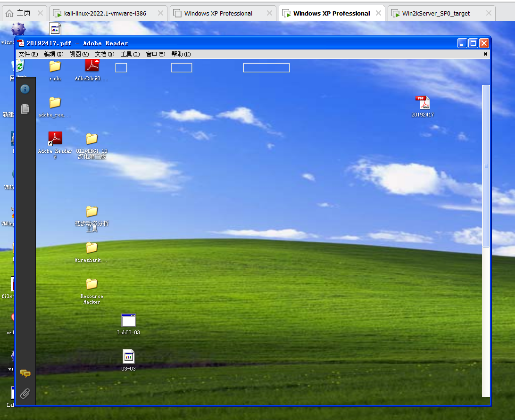Select the rada folder icon

[55, 66]
